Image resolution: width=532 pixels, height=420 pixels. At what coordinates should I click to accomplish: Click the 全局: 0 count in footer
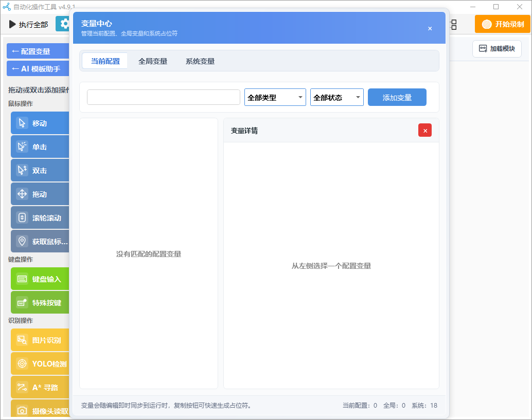point(394,406)
